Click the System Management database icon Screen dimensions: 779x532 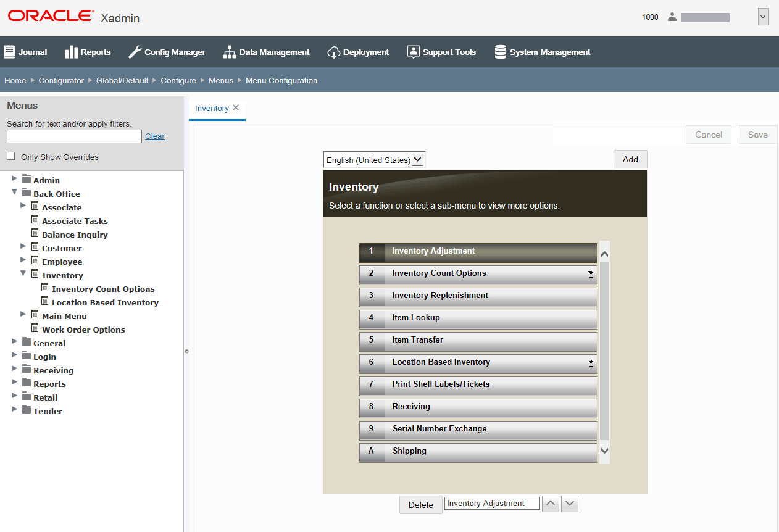pyautogui.click(x=501, y=52)
